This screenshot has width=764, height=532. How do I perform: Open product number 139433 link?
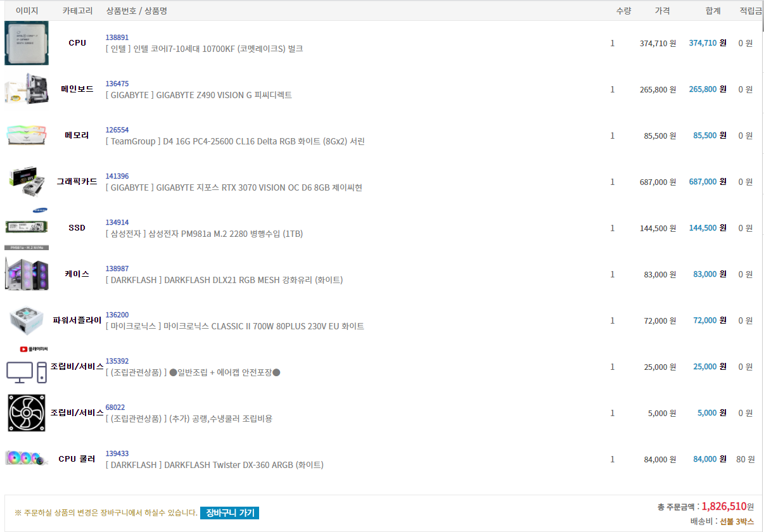coord(117,453)
